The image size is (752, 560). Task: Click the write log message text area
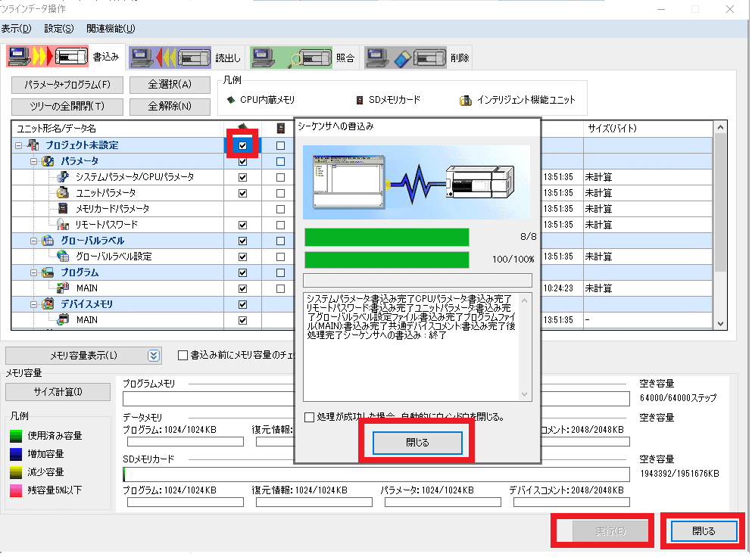(417, 347)
